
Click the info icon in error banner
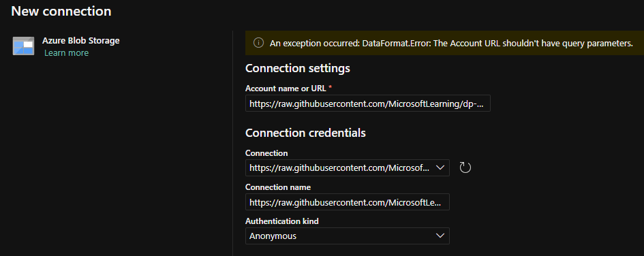258,43
